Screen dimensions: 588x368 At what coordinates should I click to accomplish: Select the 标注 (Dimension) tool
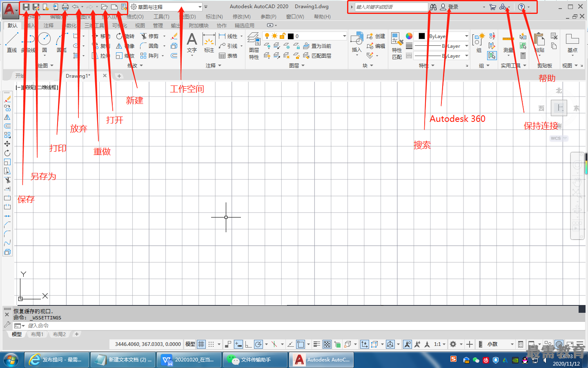[209, 43]
